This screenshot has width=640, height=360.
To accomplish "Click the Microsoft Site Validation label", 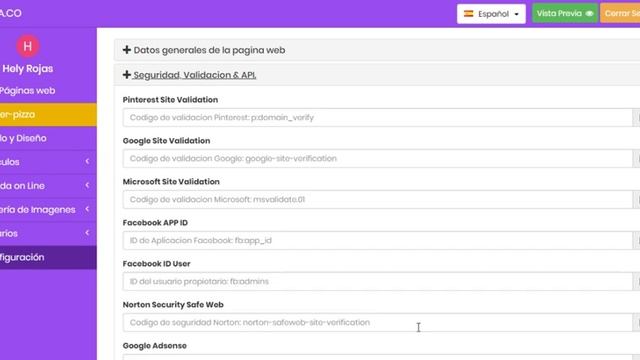I will (171, 182).
